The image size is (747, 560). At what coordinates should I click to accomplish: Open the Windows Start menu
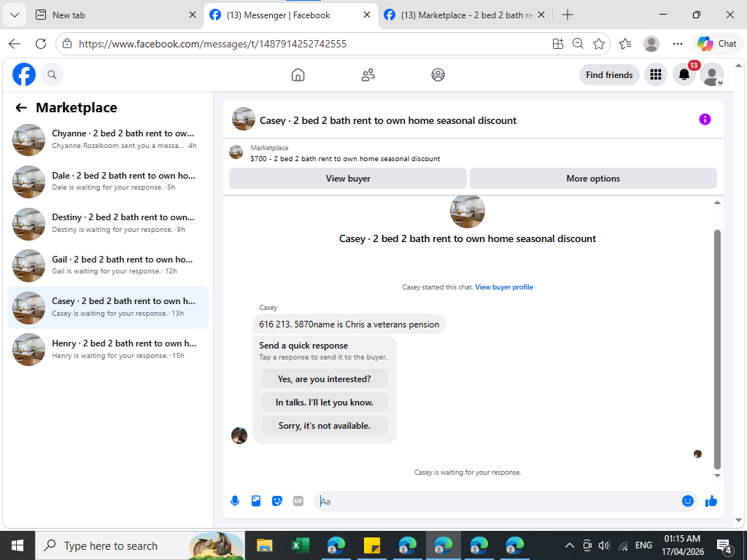[x=18, y=545]
